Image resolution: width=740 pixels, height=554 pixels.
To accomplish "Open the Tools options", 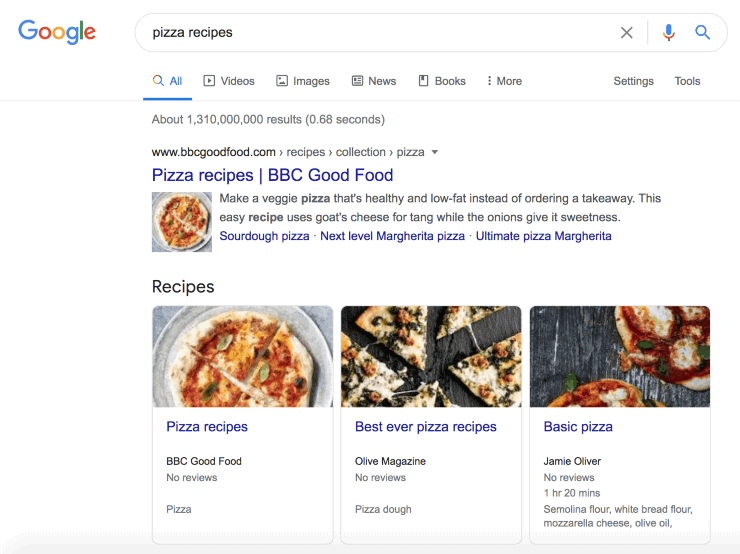I will [x=687, y=81].
